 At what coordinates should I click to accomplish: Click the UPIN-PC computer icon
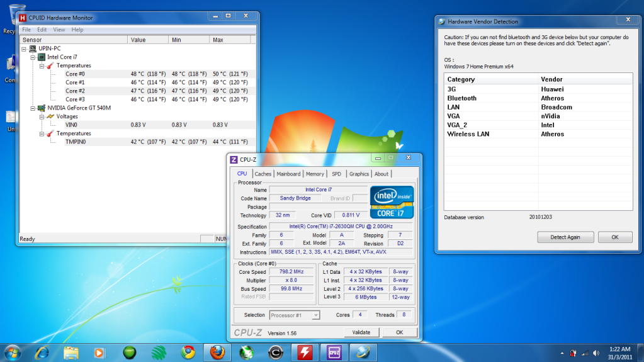point(33,48)
